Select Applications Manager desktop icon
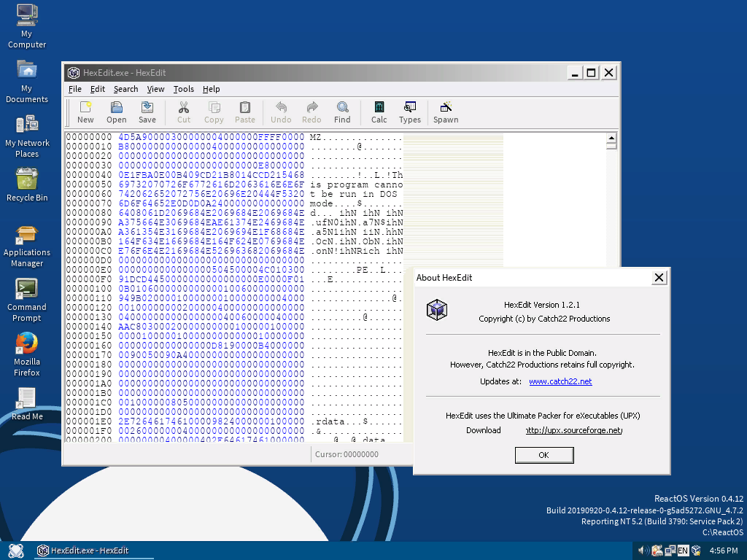Image resolution: width=747 pixels, height=560 pixels. pyautogui.click(x=27, y=246)
